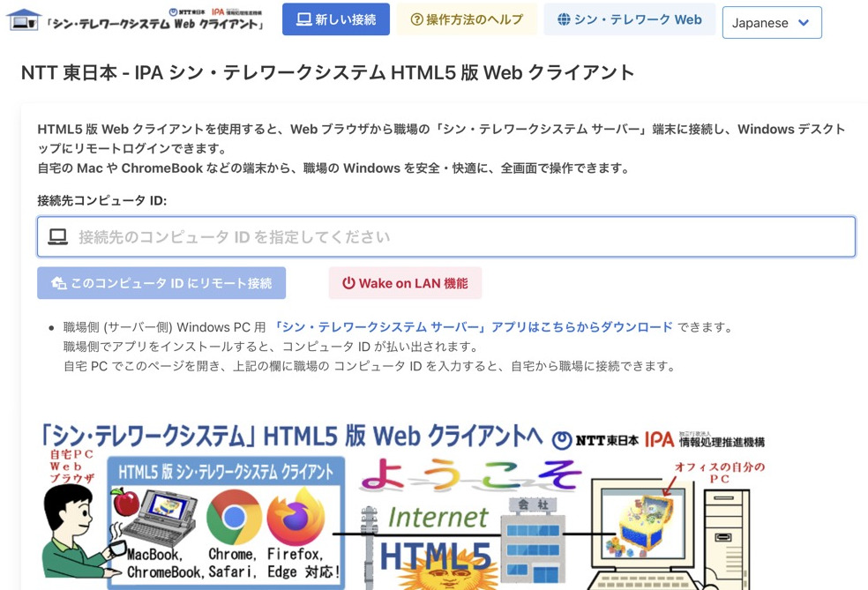Click the laptop icon in the 新しい接続 button
Image resolution: width=868 pixels, height=590 pixels.
pyautogui.click(x=303, y=20)
